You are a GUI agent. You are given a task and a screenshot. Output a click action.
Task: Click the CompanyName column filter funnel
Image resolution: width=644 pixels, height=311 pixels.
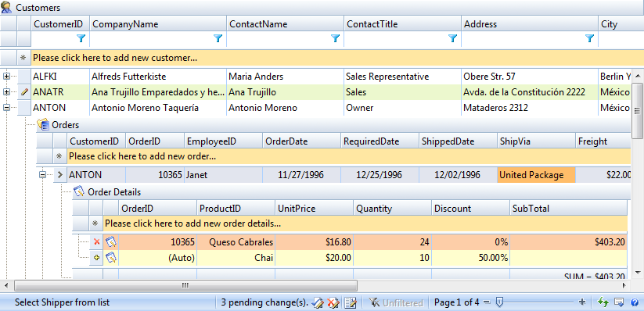(218, 38)
